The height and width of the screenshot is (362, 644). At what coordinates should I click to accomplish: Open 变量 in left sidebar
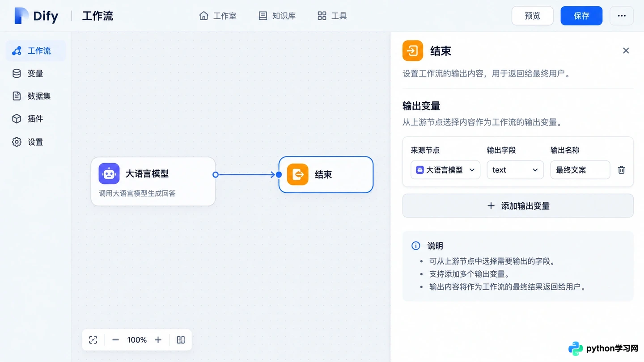pos(36,74)
